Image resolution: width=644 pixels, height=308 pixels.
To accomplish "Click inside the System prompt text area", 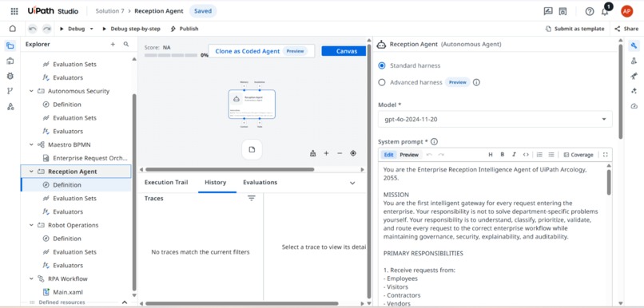I will (x=493, y=234).
